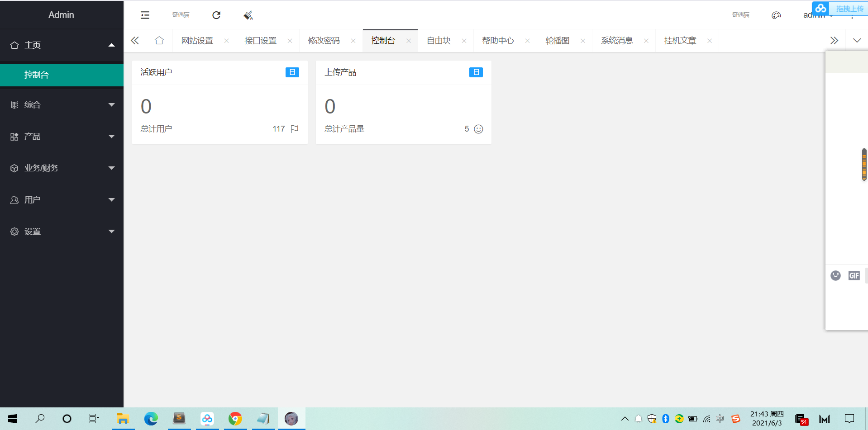The image size is (868, 430).
Task: Click the orange scrollbar handle at right edge
Action: (864, 165)
